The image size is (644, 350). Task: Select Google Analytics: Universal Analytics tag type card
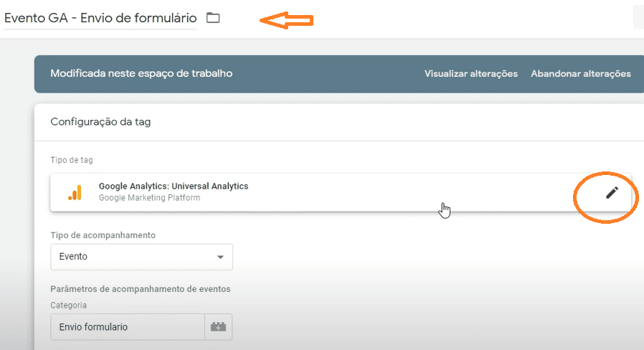[x=341, y=192]
